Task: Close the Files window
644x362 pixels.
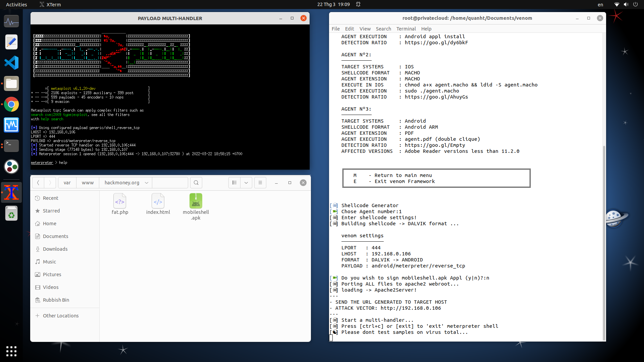Action: point(303,183)
